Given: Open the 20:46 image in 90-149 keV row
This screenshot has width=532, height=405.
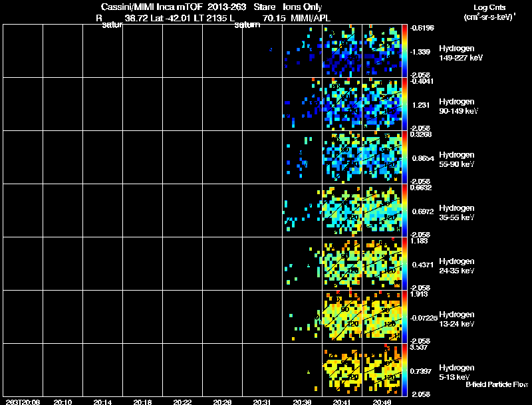Looking at the screenshot, I should [382, 104].
